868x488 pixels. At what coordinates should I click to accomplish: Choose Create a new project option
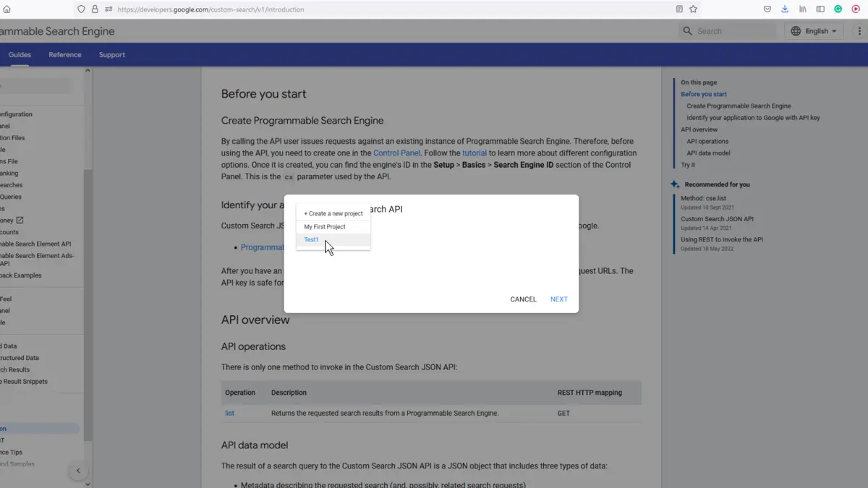tap(333, 214)
